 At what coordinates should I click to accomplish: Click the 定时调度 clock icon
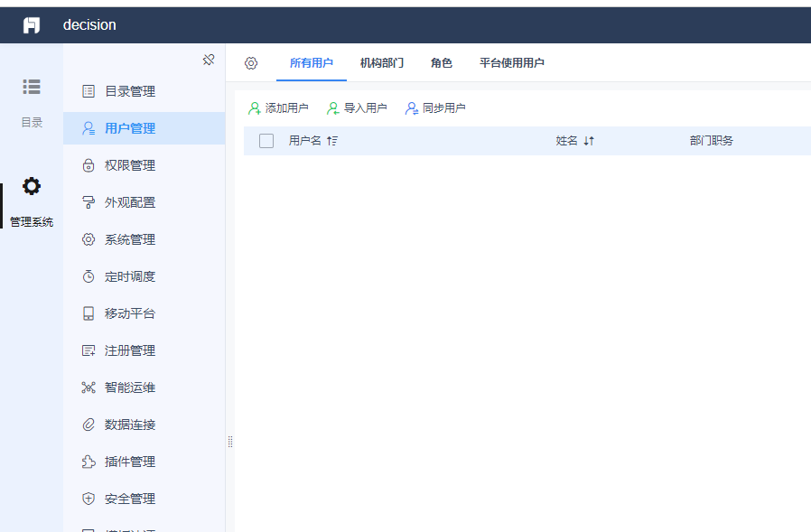point(89,276)
